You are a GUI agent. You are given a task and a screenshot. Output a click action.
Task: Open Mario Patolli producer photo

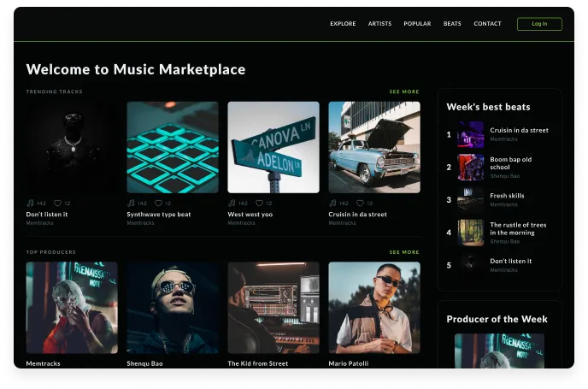(x=374, y=308)
